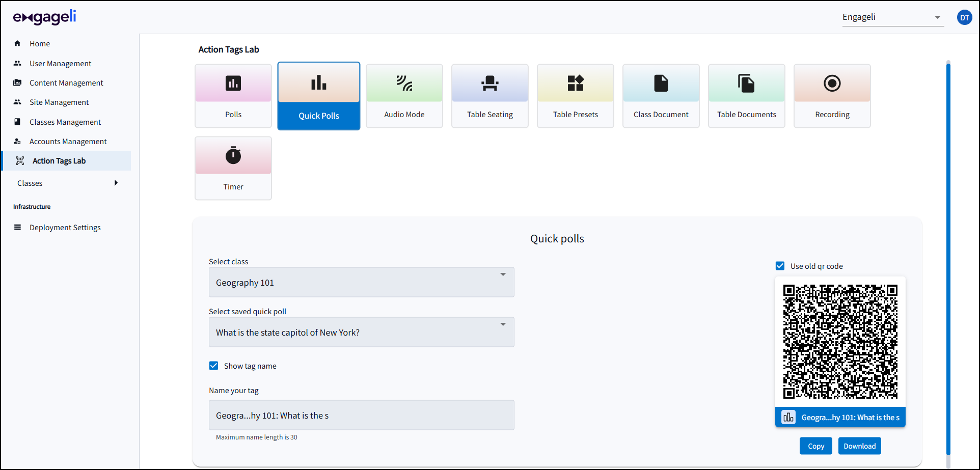Select the Table Documents copy icon
980x470 pixels.
[747, 83]
